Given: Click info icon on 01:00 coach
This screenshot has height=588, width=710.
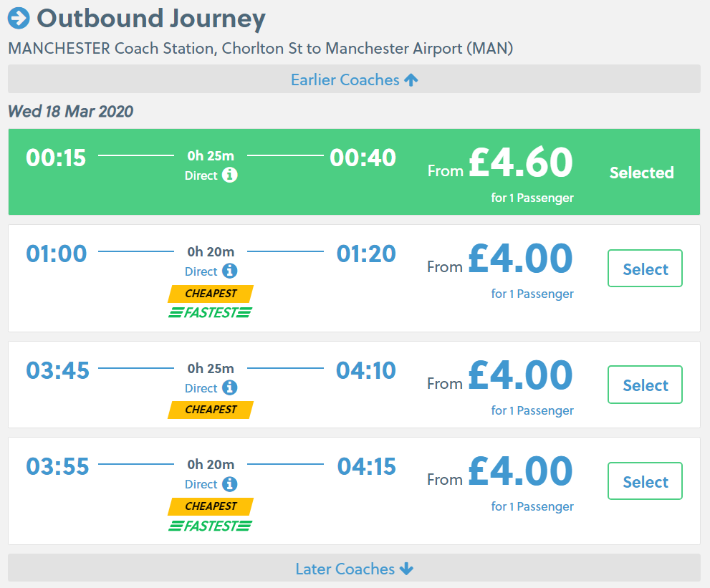Looking at the screenshot, I should tap(229, 271).
